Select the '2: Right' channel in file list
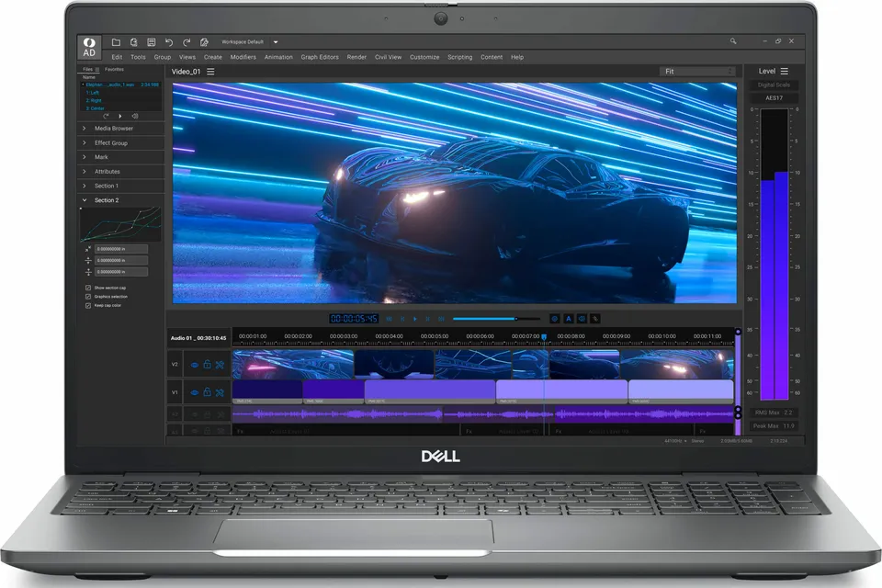 (x=94, y=101)
